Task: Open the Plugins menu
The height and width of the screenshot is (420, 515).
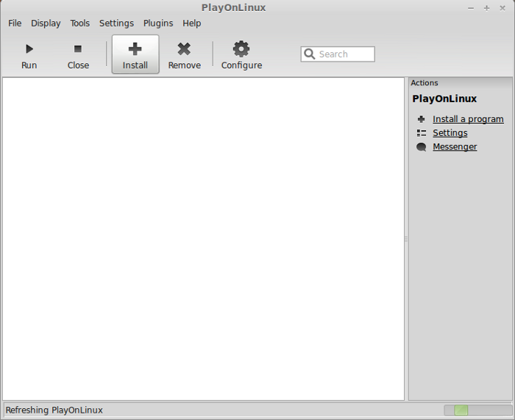Action: 158,24
